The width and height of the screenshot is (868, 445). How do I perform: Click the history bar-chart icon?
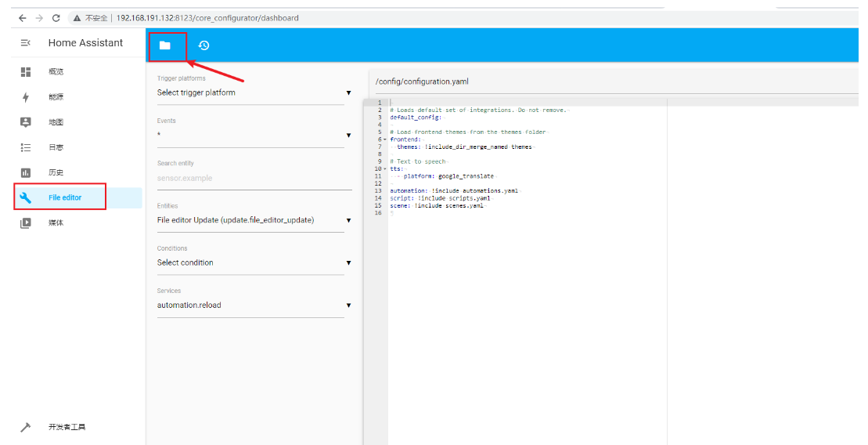[26, 172]
